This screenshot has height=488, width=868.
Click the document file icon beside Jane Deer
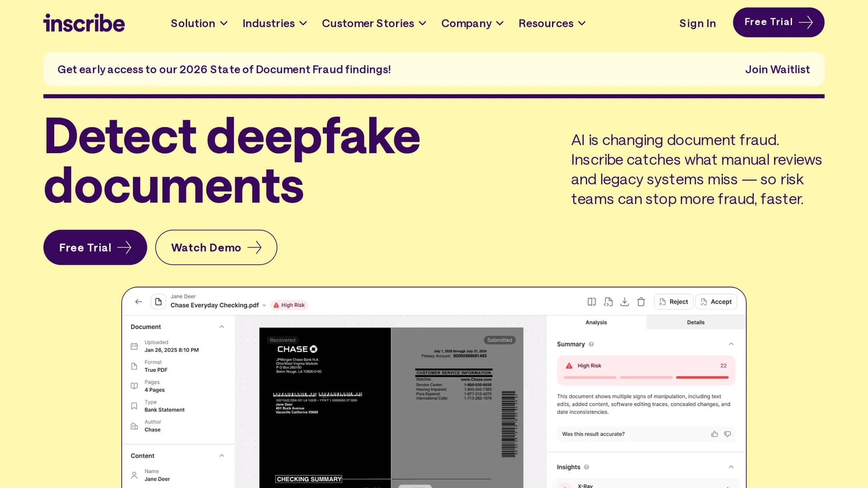pos(158,301)
